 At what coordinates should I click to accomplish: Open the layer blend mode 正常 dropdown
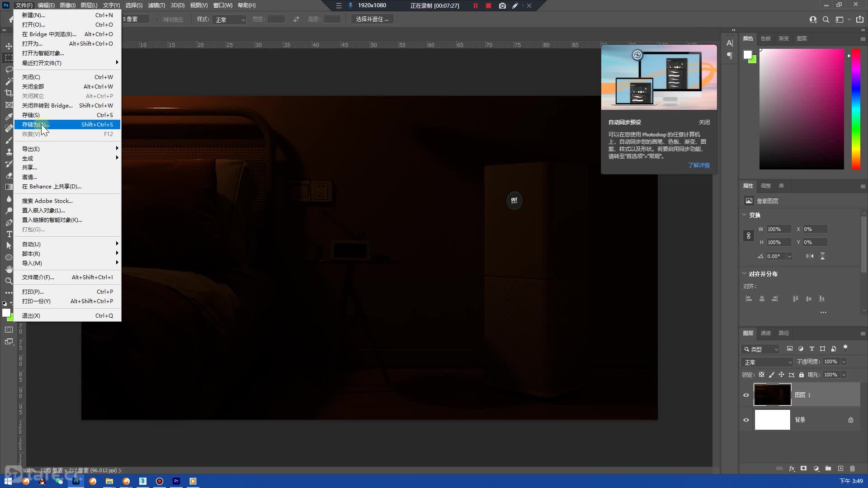click(x=768, y=362)
